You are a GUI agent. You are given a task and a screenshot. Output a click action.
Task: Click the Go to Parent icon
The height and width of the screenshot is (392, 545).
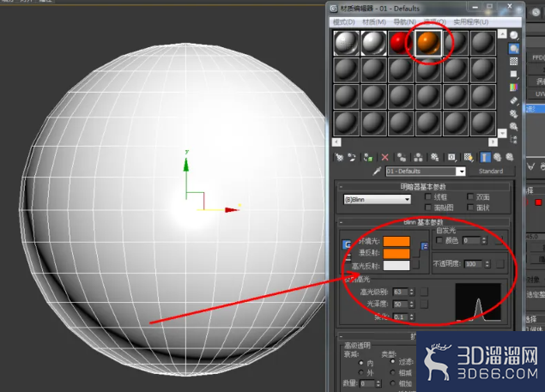[498, 158]
